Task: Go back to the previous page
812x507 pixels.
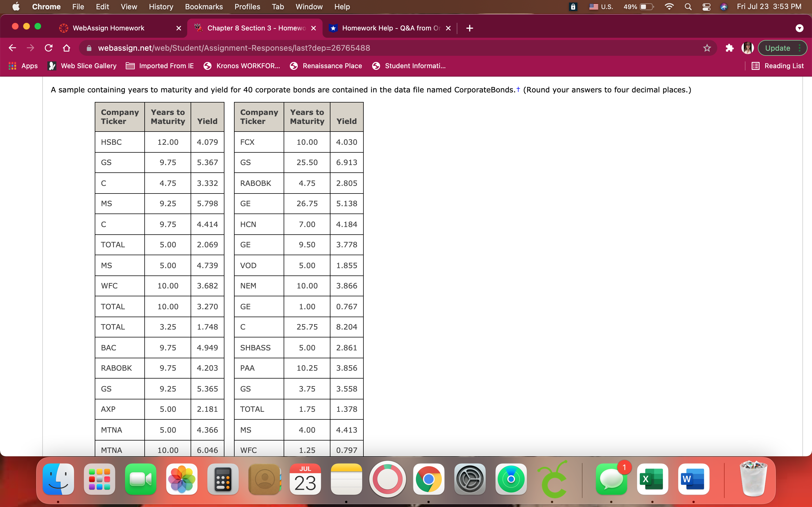Action: coord(12,48)
